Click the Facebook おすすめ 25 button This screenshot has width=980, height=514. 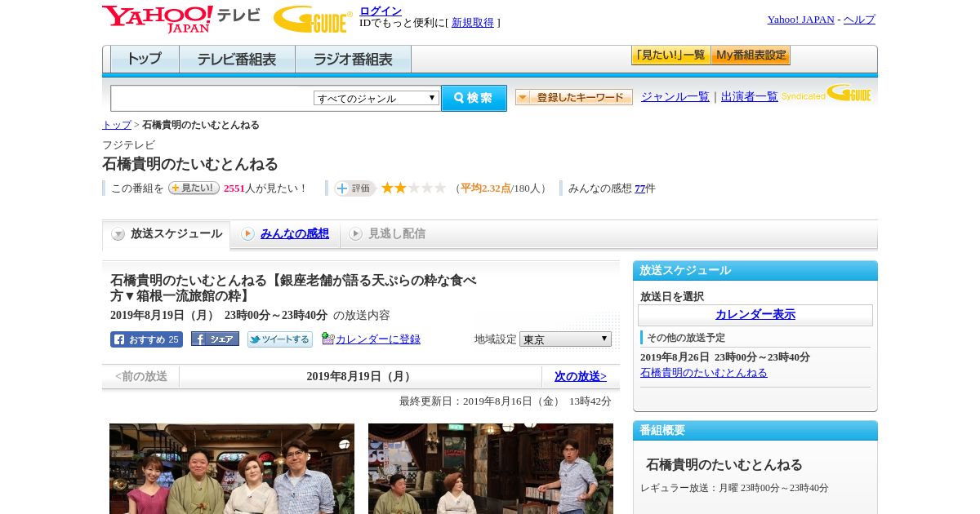146,339
